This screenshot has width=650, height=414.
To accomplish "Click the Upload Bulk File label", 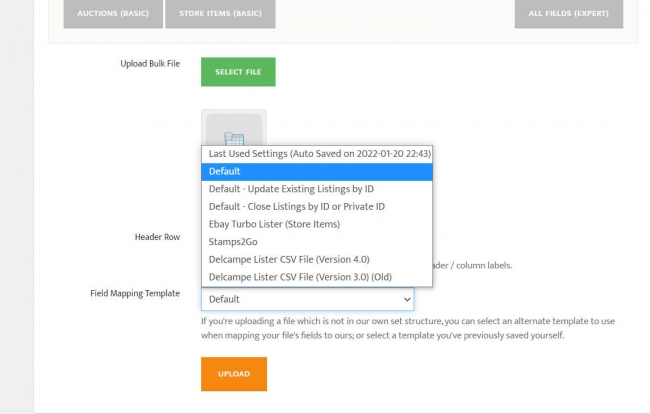I will 149,64.
